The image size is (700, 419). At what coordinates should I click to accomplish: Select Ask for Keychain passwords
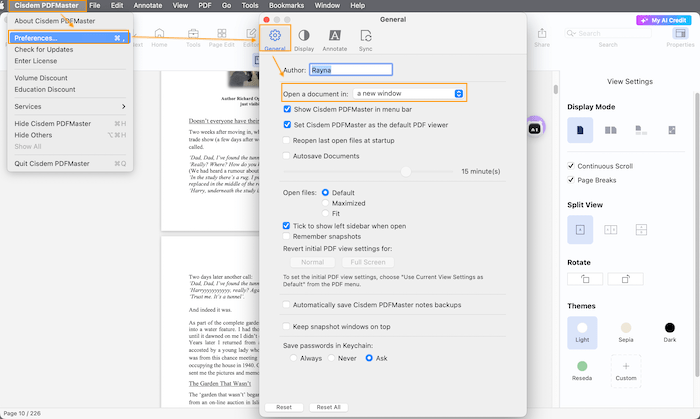point(369,358)
